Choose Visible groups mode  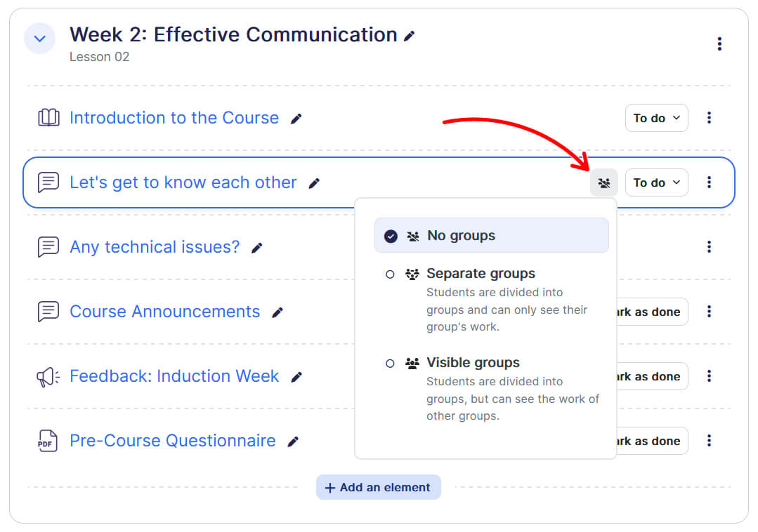[473, 363]
